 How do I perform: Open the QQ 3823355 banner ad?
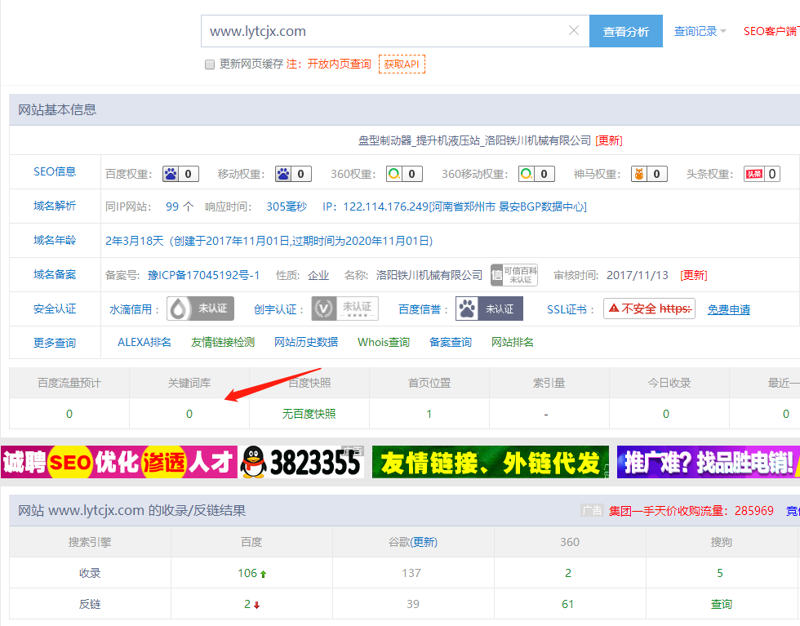pyautogui.click(x=301, y=462)
